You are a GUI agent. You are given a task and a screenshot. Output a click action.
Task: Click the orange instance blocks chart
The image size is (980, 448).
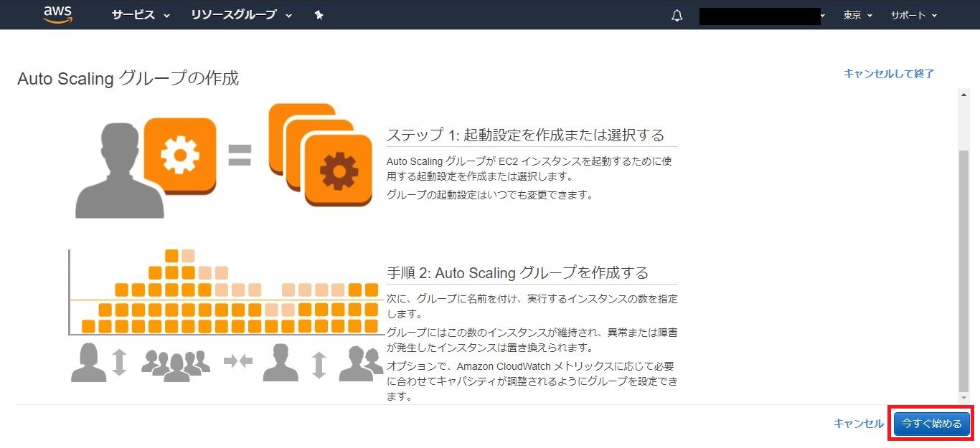(230, 294)
